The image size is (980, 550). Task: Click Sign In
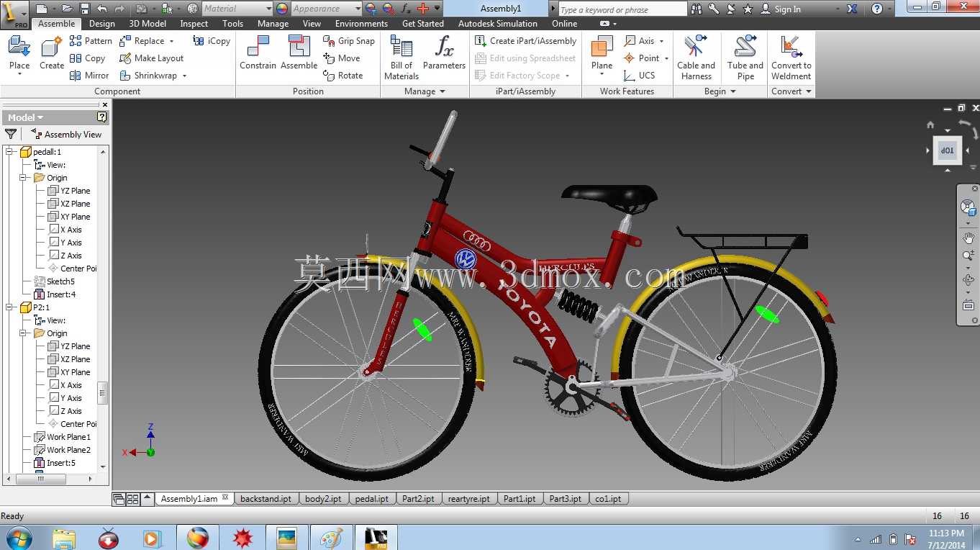[x=787, y=9]
